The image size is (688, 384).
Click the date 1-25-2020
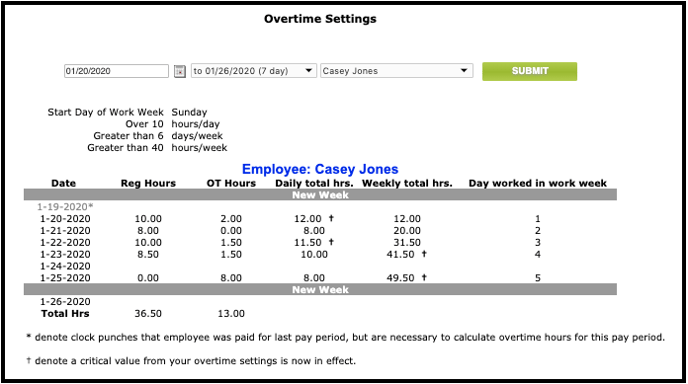click(65, 278)
